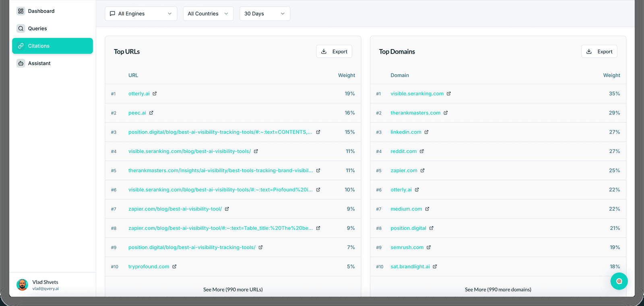Open the medium.com domain link

(x=406, y=209)
